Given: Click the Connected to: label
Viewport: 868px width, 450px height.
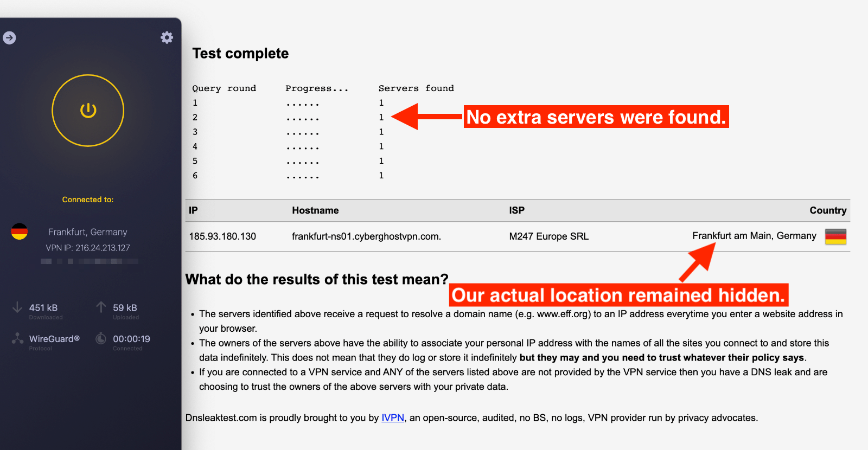Looking at the screenshot, I should tap(88, 200).
